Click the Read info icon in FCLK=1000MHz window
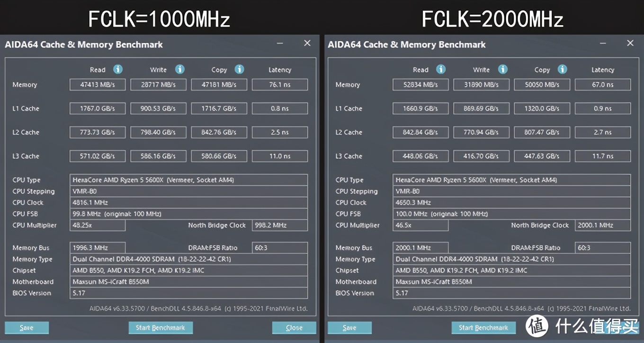644x343 pixels. click(x=117, y=69)
